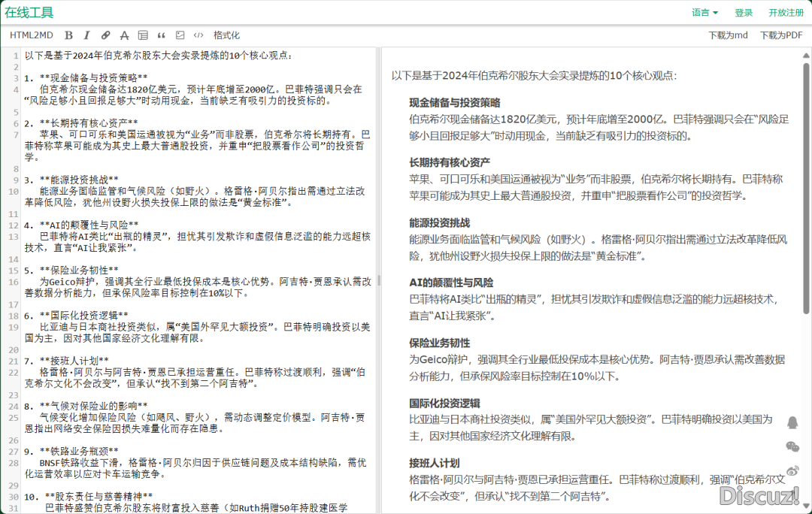The image size is (812, 514).
Task: Download the document as md
Action: point(728,35)
